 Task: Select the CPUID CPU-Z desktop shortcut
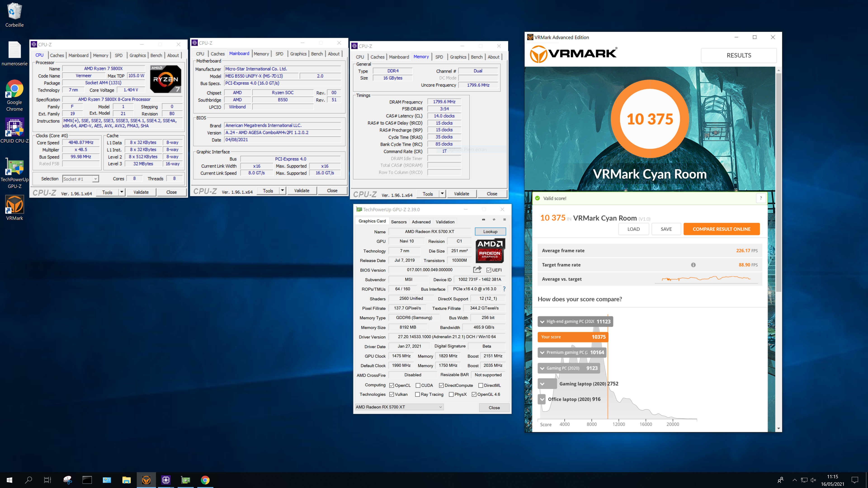pos(14,131)
